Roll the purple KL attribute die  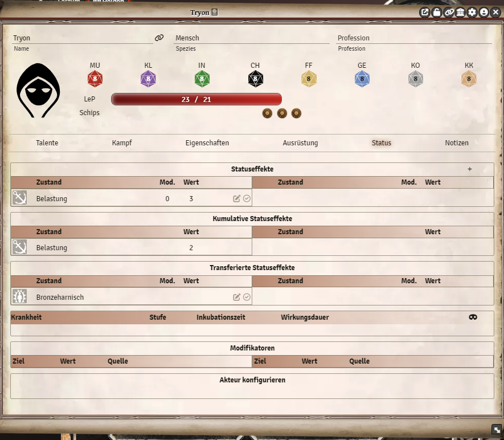point(148,78)
